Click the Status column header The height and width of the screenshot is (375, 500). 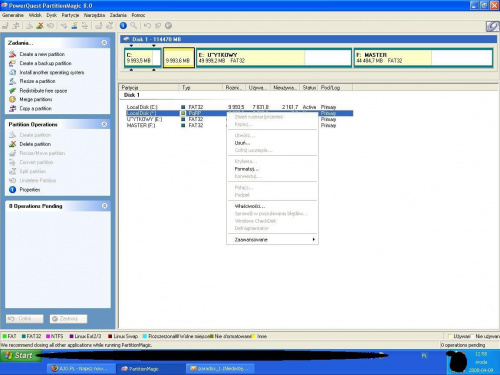pos(309,87)
